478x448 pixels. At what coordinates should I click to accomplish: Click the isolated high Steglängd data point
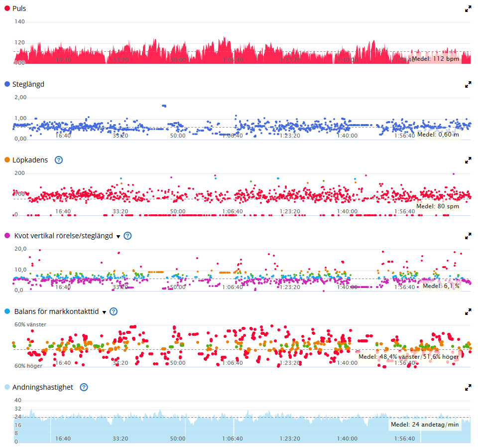pyautogui.click(x=164, y=106)
